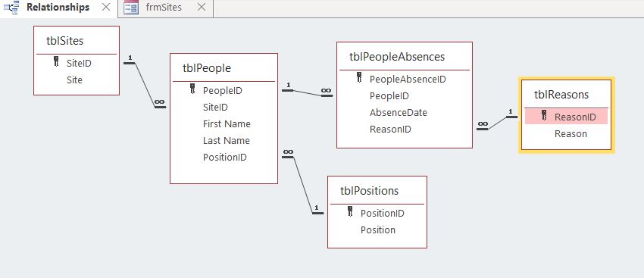The image size is (644, 278).
Task: Switch to the frmSites tab
Action: point(165,8)
